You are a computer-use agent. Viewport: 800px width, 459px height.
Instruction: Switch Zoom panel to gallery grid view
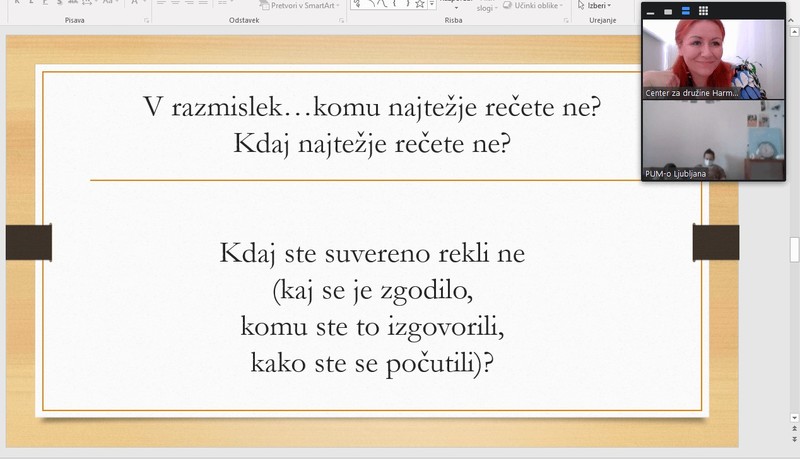click(x=703, y=11)
